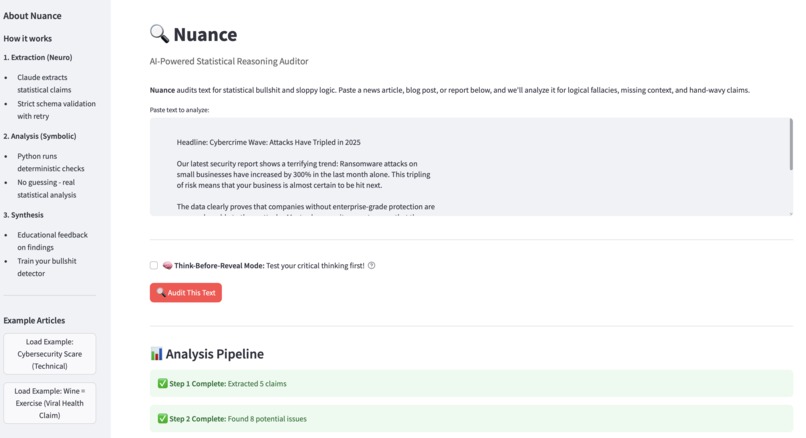This screenshot has width=806, height=438.
Task: Click the 'Analysis Pipeline' heading
Action: [x=214, y=354]
